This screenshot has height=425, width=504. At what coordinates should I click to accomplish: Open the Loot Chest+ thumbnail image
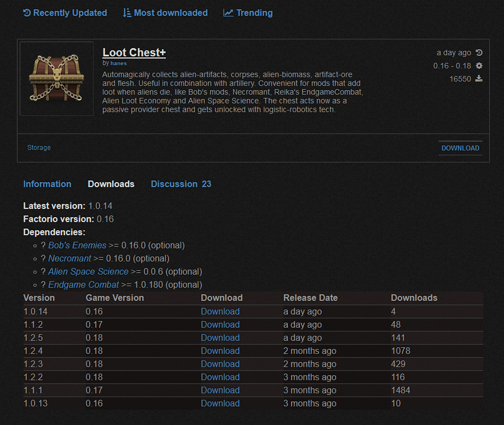(56, 79)
